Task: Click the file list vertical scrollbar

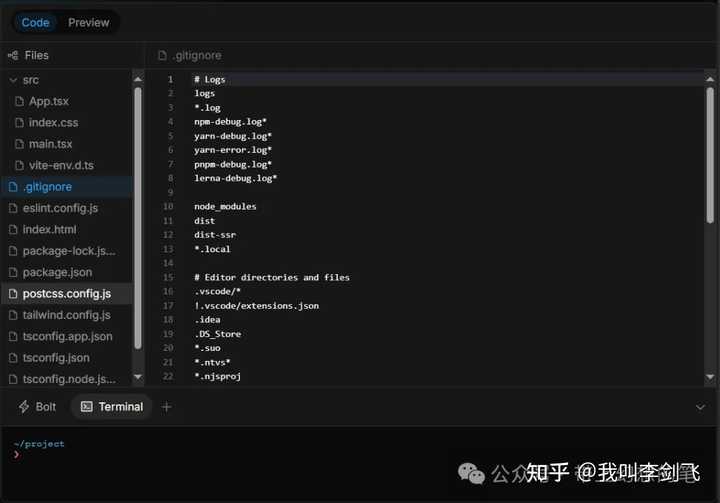Action: [x=138, y=220]
